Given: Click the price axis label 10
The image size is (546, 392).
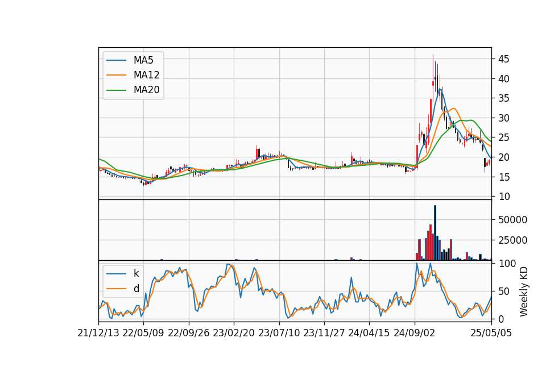Looking at the screenshot, I should (503, 197).
